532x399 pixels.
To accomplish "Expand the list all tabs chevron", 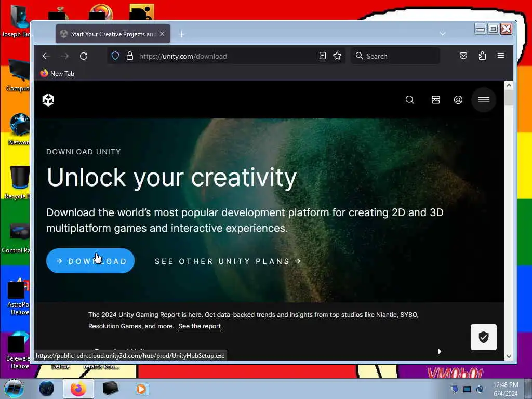I will (x=443, y=34).
